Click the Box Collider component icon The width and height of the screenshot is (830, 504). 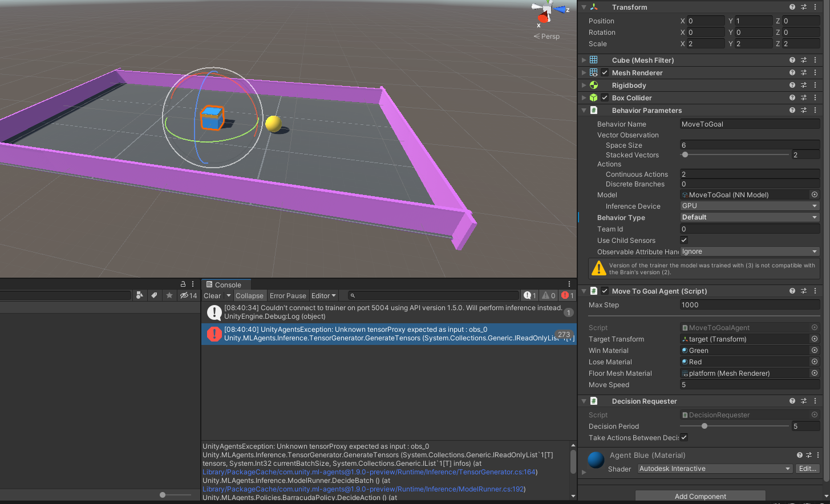[x=595, y=97]
